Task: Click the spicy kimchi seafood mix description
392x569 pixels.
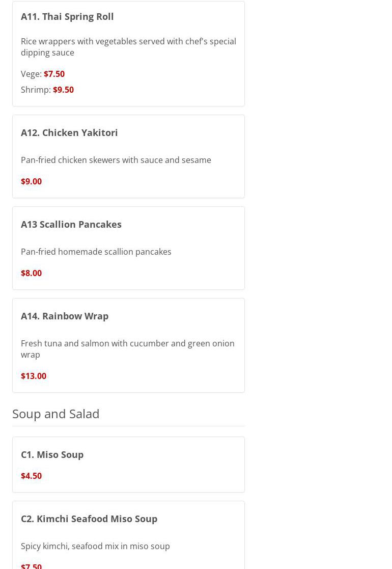Action: tap(95, 546)
